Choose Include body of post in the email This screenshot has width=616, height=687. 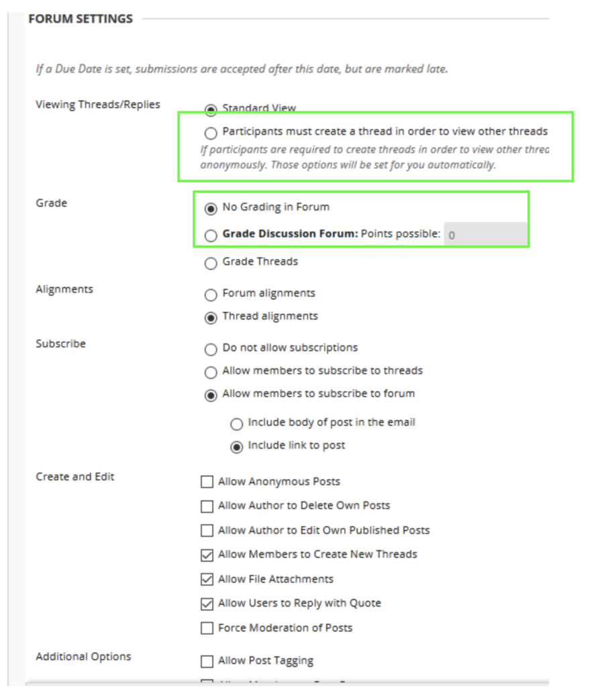236,423
